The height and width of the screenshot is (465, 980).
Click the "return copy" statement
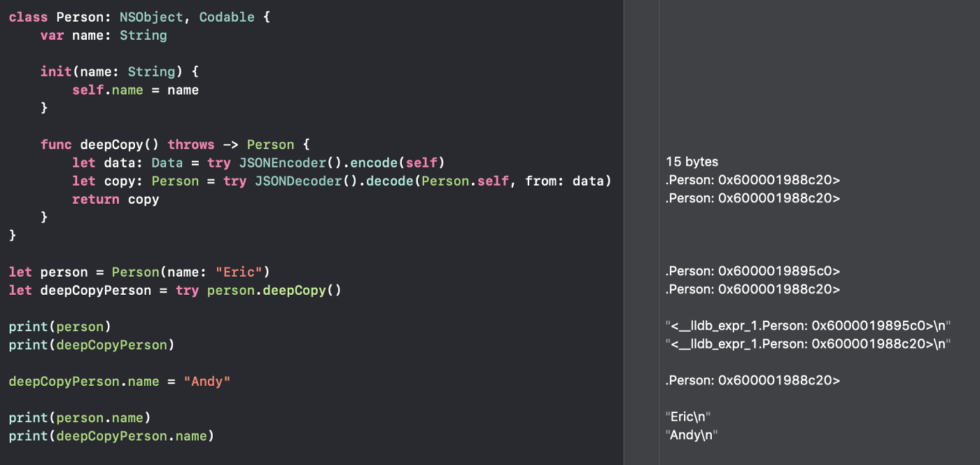coord(115,200)
